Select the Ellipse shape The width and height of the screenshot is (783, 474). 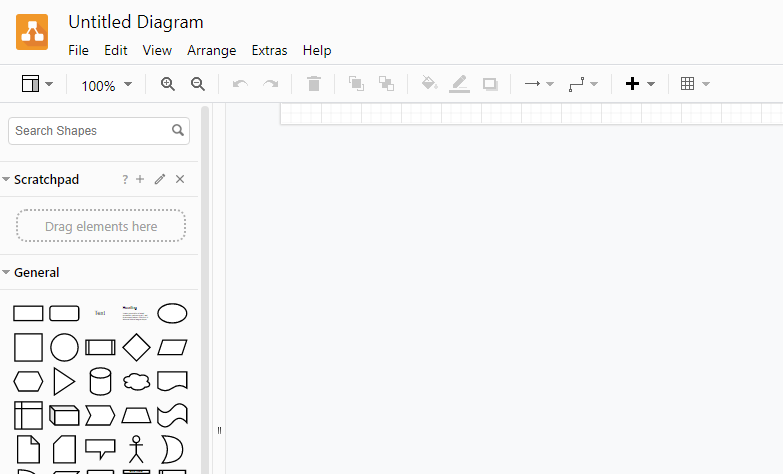(172, 313)
